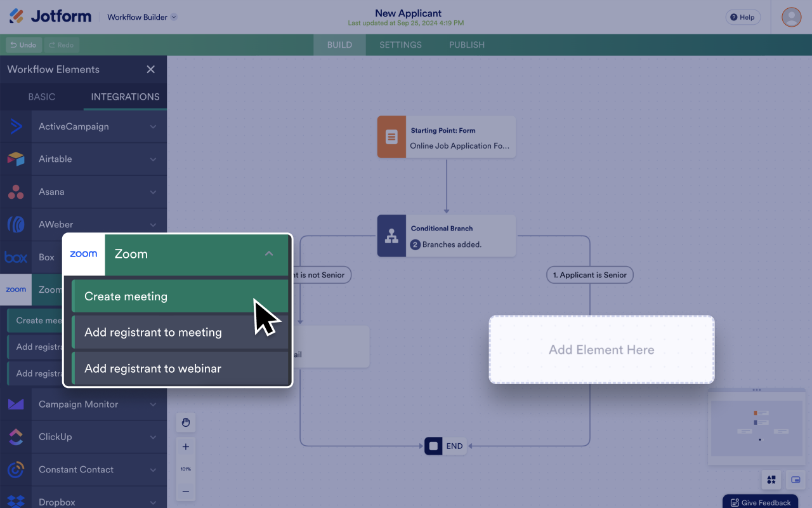This screenshot has width=812, height=508.
Task: Click the three-dot handle above the minimap
Action: [756, 390]
